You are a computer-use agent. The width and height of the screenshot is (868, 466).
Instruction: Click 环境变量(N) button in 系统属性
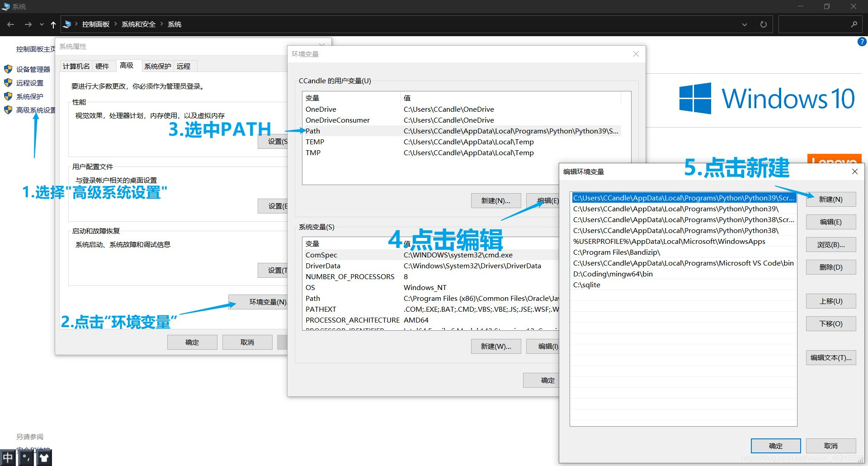pyautogui.click(x=258, y=302)
